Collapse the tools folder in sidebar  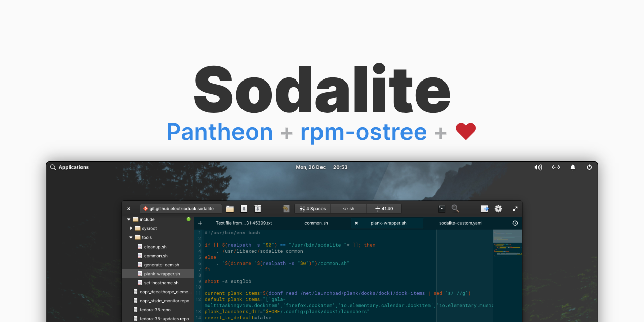point(131,237)
